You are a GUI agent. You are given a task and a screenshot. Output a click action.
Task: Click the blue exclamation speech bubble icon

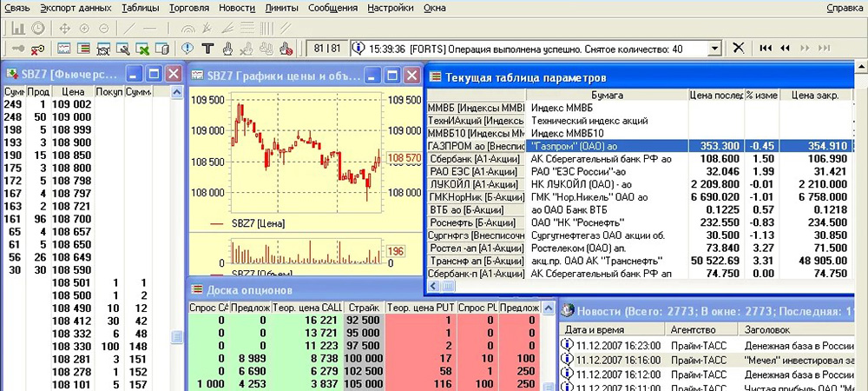tap(188, 48)
